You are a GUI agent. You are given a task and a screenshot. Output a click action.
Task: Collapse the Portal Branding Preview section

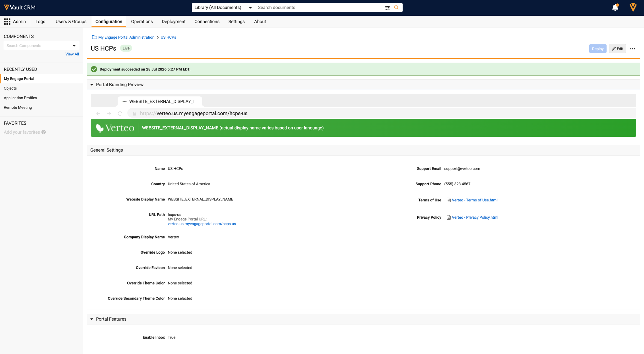pyautogui.click(x=92, y=85)
